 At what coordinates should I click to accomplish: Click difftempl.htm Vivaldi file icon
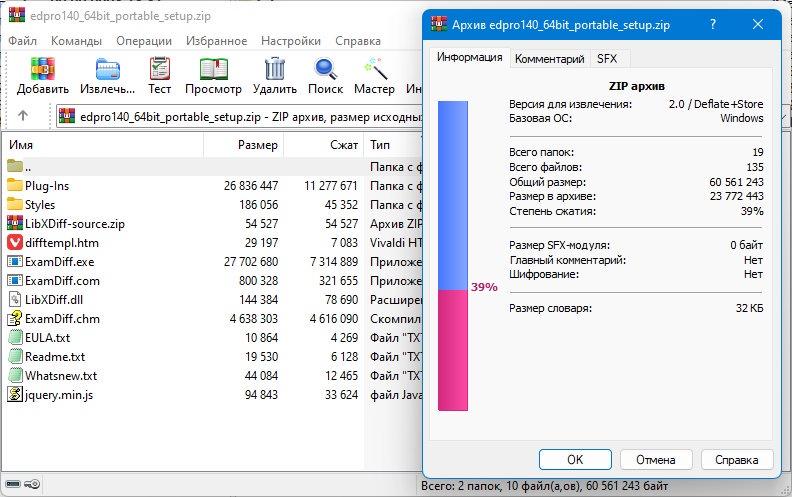pos(15,242)
